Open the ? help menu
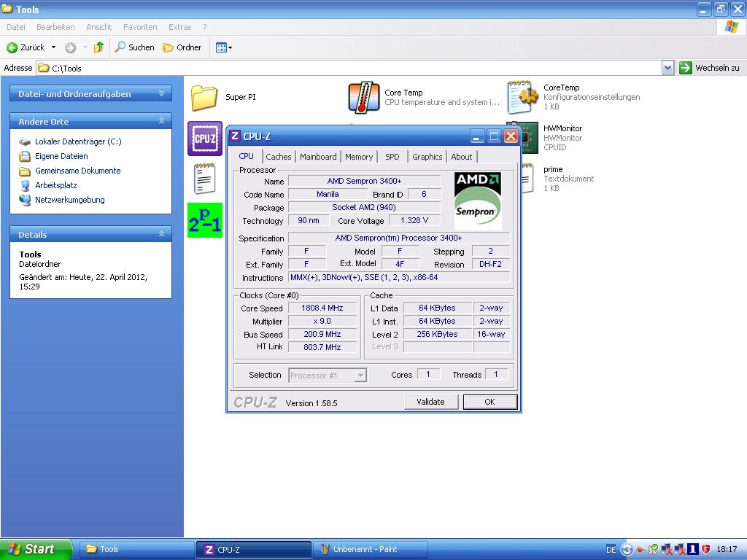The image size is (747, 560). 204,27
